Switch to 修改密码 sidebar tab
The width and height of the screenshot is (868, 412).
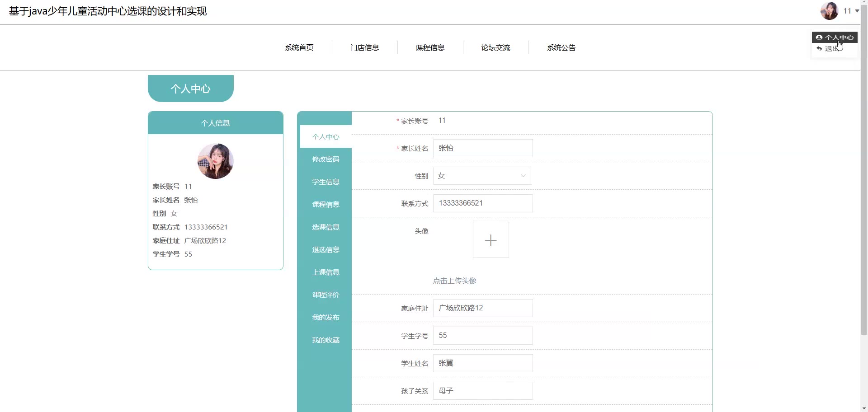click(x=325, y=159)
